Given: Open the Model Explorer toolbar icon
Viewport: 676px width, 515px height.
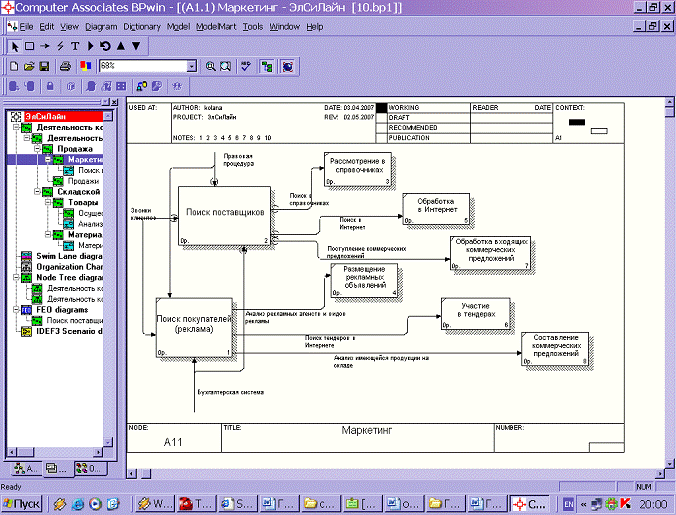Looking at the screenshot, I should (x=267, y=66).
